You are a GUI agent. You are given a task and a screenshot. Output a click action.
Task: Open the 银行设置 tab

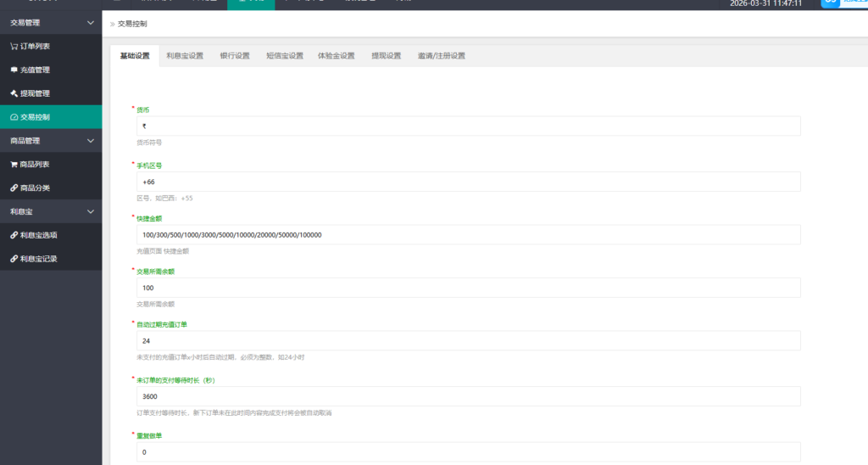click(x=235, y=56)
